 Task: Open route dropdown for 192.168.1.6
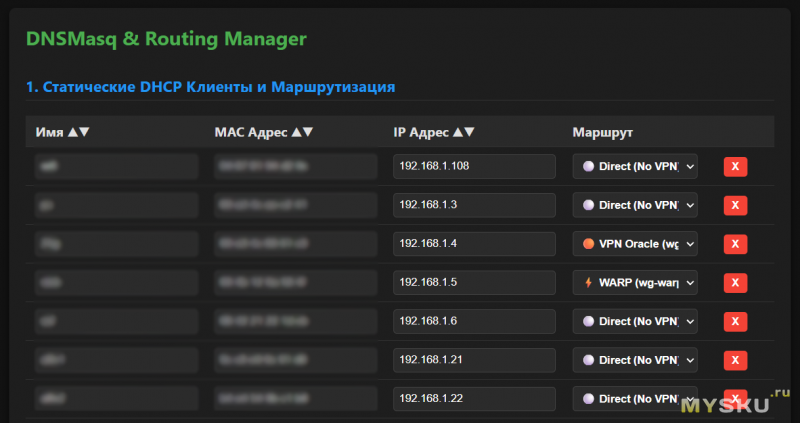(x=635, y=321)
